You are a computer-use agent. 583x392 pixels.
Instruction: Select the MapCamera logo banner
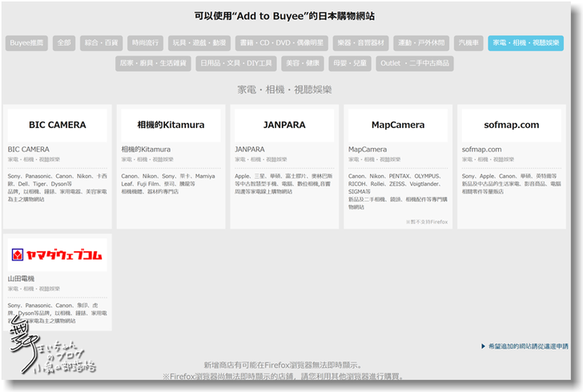point(398,126)
